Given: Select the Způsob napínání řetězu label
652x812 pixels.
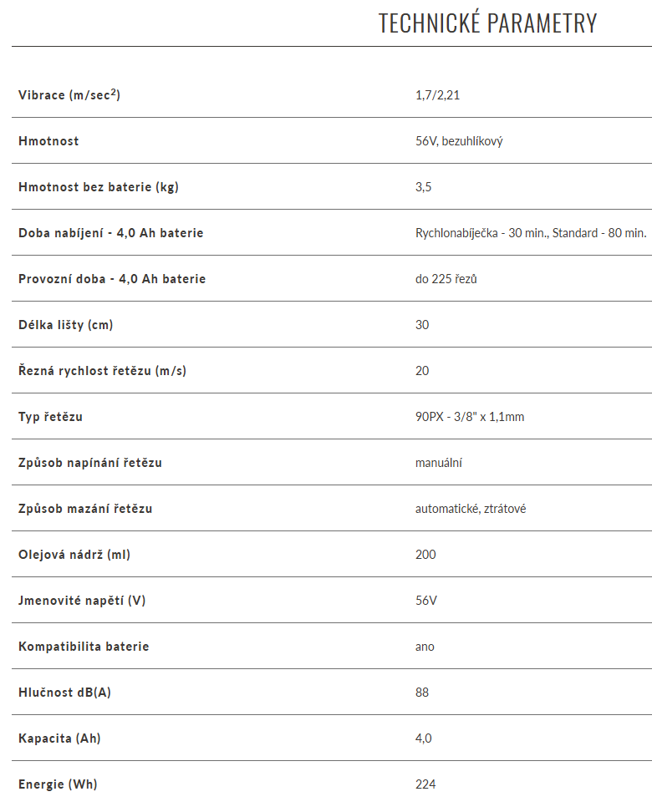Looking at the screenshot, I should point(90,463).
